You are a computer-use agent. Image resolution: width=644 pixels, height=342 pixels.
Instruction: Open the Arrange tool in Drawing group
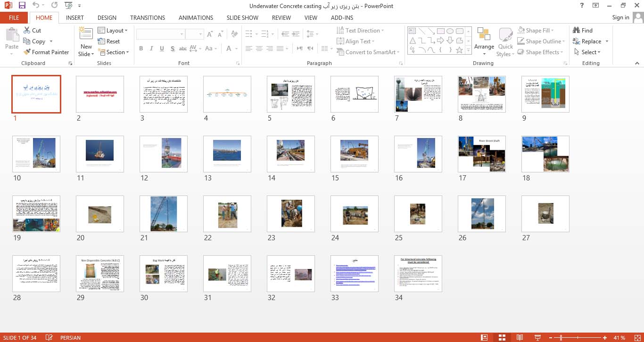(x=484, y=38)
